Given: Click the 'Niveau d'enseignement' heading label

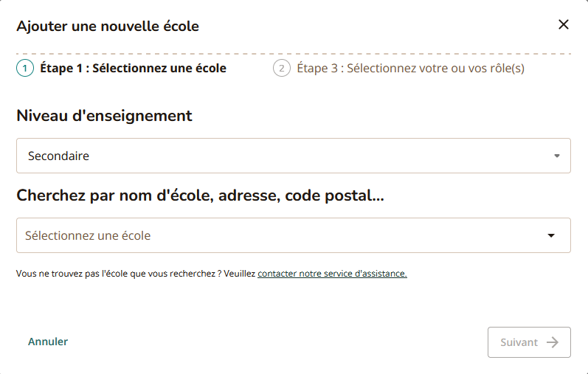Looking at the screenshot, I should (x=104, y=116).
